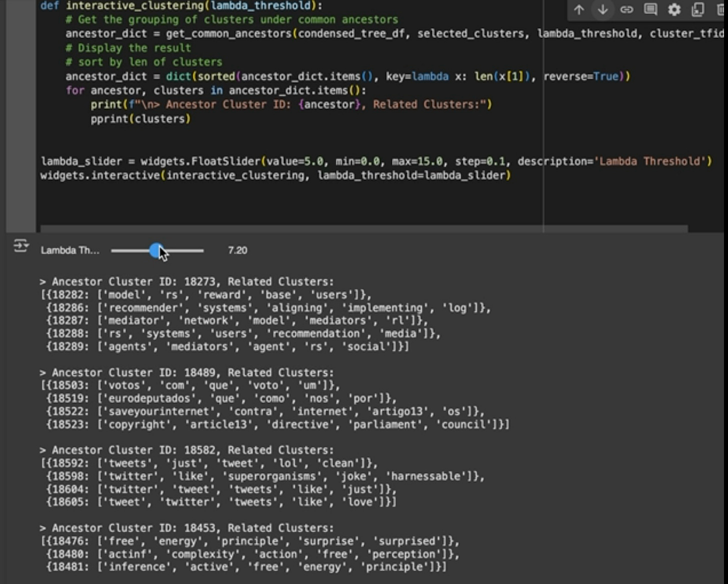Click the '# Display the result' comment
The image size is (728, 584).
tap(128, 48)
